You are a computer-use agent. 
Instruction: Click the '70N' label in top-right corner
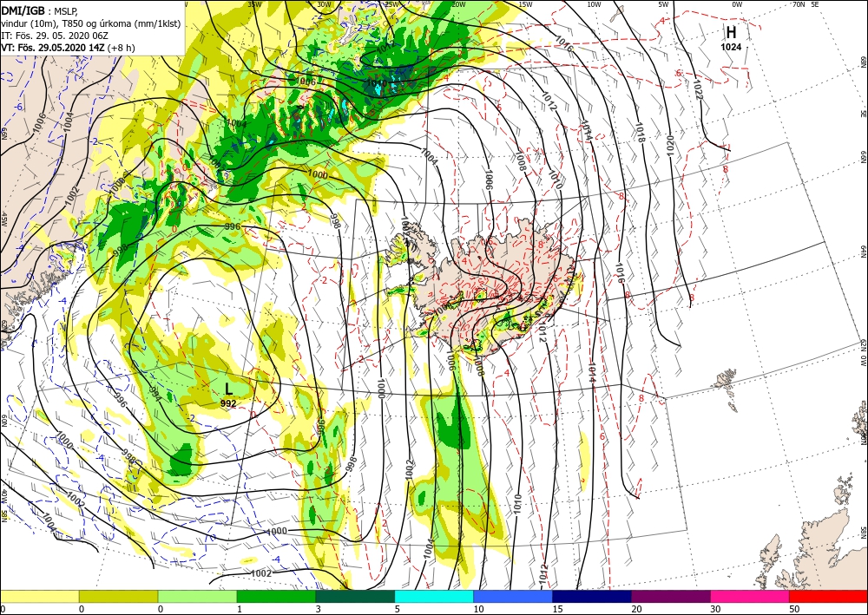click(x=799, y=4)
